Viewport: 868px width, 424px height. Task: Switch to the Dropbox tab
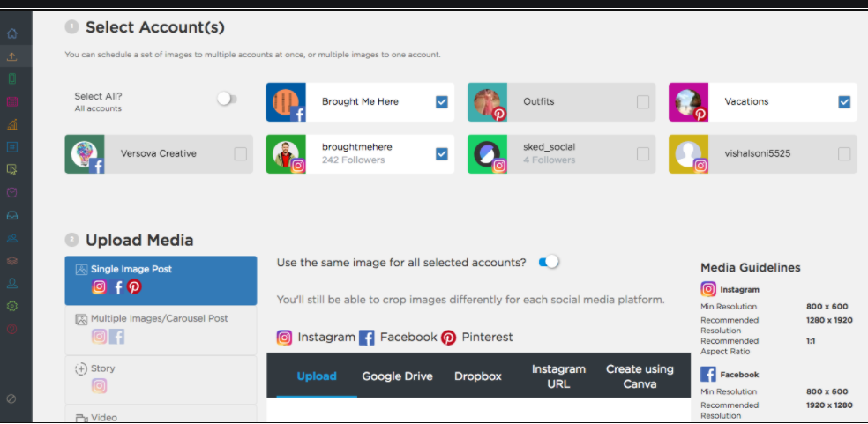tap(478, 376)
